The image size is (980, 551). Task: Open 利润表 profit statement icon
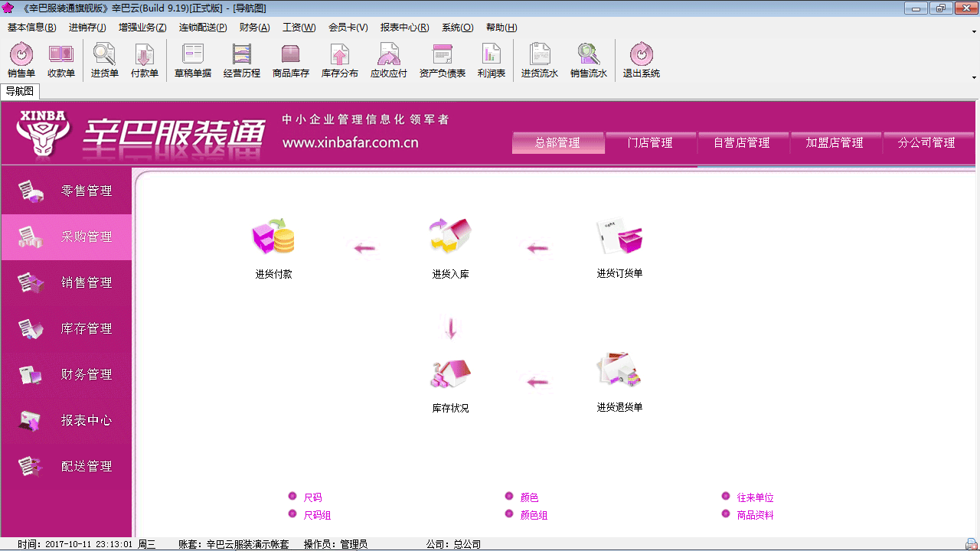pos(492,60)
